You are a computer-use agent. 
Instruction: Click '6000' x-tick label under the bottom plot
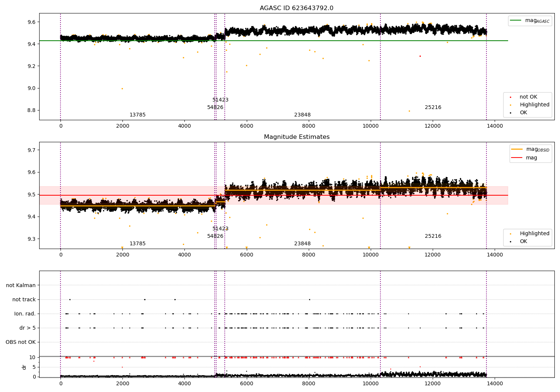(246, 383)
